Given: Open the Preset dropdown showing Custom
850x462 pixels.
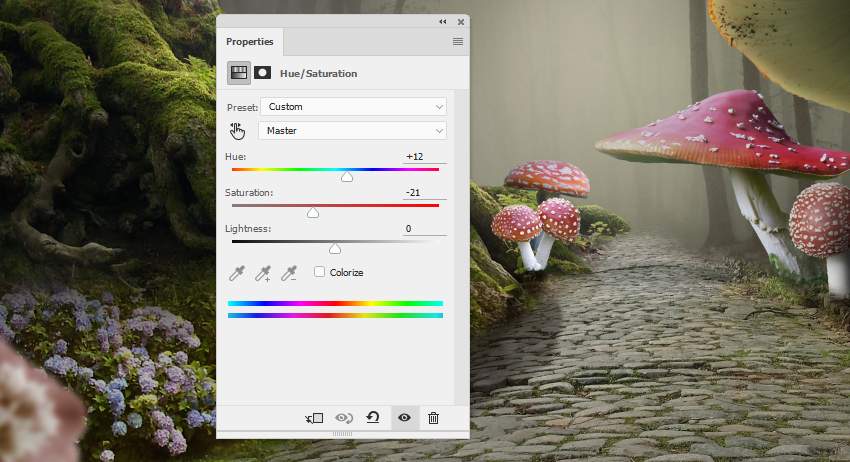Looking at the screenshot, I should (x=353, y=107).
